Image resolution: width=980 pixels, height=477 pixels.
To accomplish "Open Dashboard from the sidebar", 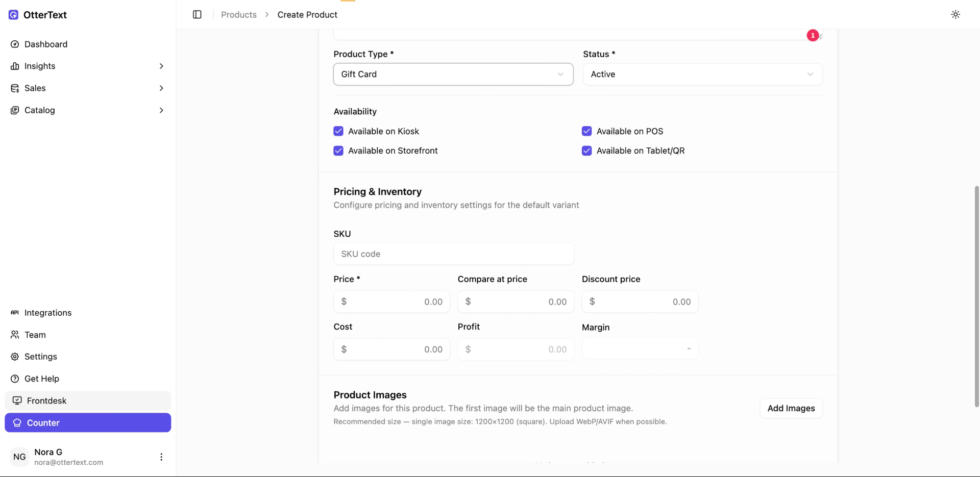I will (x=46, y=44).
